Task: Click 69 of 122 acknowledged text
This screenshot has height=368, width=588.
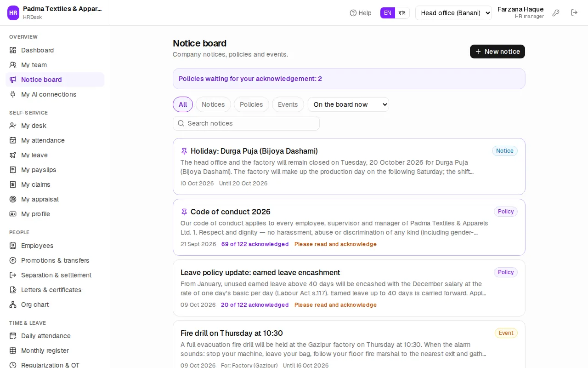Action: coord(255,244)
